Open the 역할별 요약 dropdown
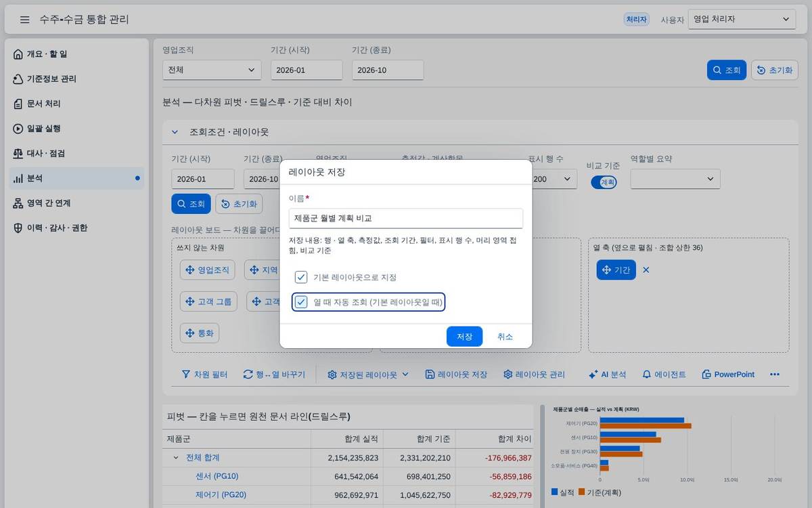The width and height of the screenshot is (812, 508). (x=675, y=179)
